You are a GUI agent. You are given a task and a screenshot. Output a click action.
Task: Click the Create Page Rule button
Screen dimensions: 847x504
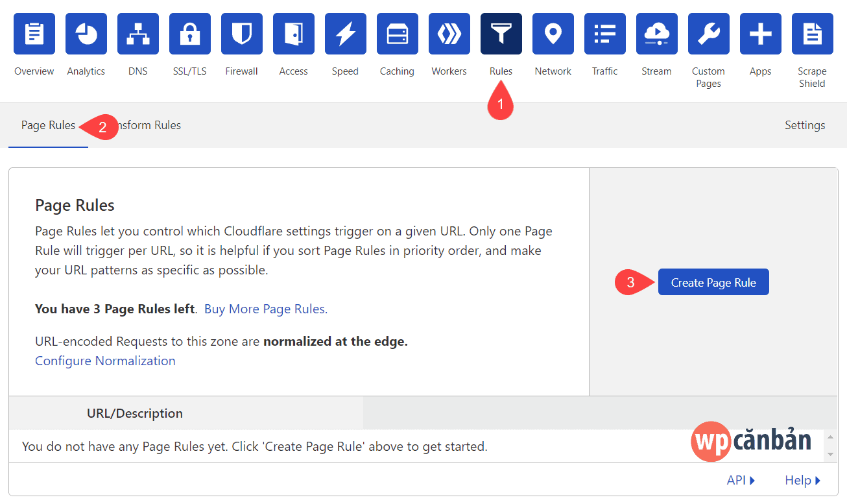[713, 282]
